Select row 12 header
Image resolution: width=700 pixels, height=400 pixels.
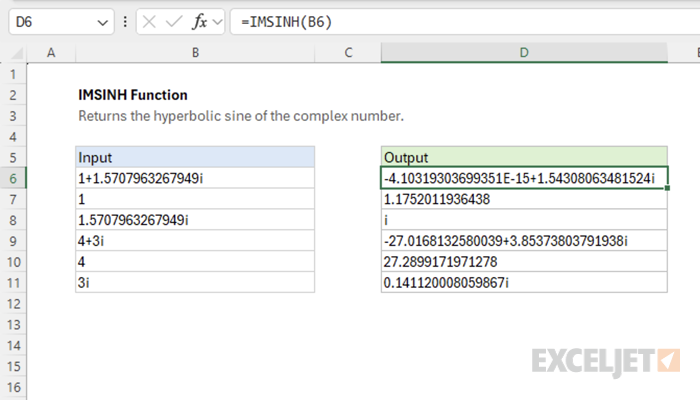[13, 304]
